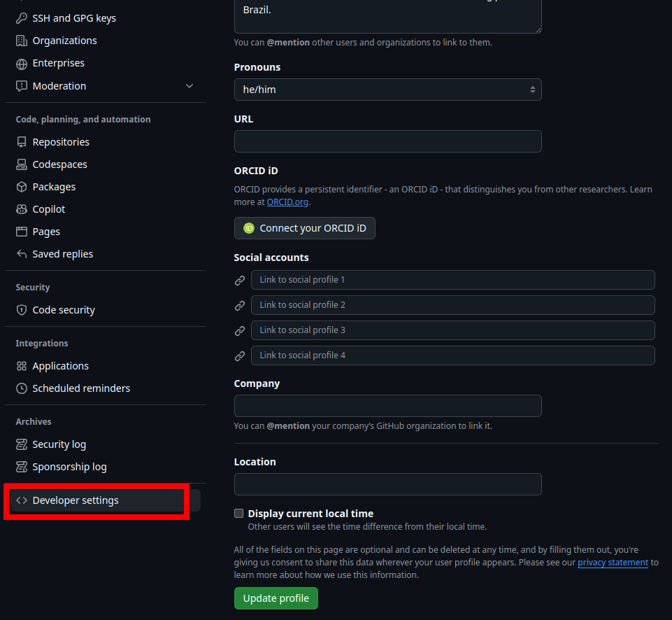Viewport: 672px width, 620px height.
Task: Click the Scheduled reminders clock icon
Action: point(22,388)
